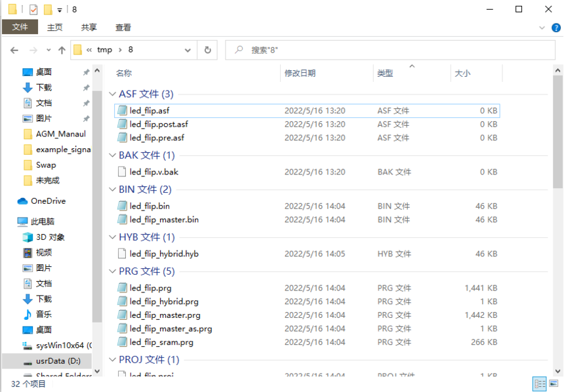Select the led_flip_master.bin file icon

(122, 220)
